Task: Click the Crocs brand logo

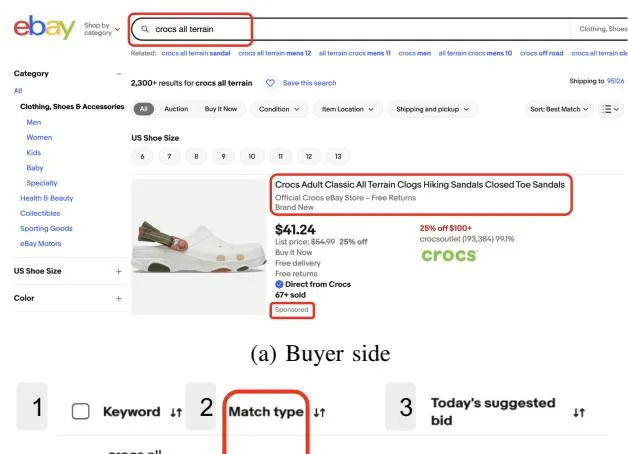Action: tap(449, 255)
